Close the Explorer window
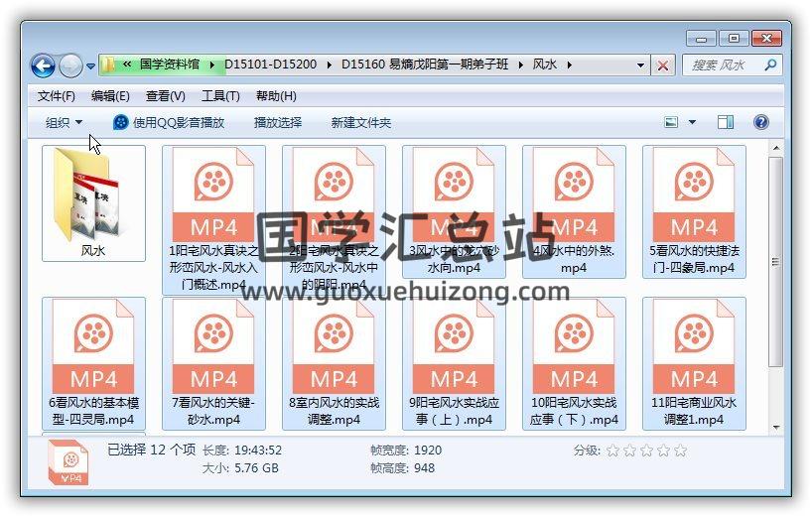812x517 pixels. coord(766,39)
